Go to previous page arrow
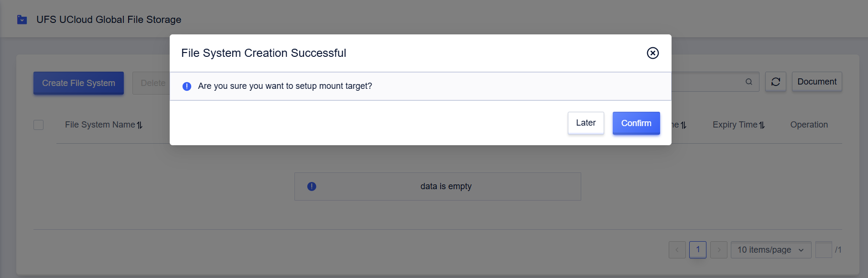Screen dimensions: 868x278 (x=677, y=250)
